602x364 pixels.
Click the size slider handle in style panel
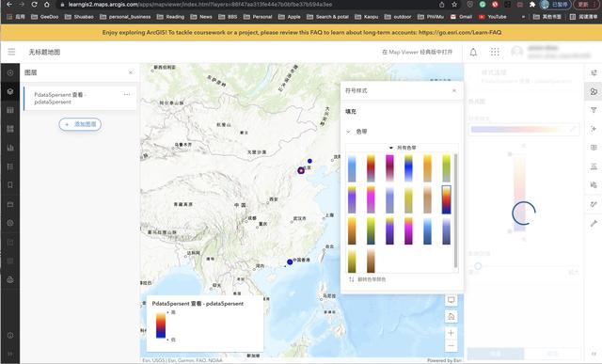(x=478, y=265)
